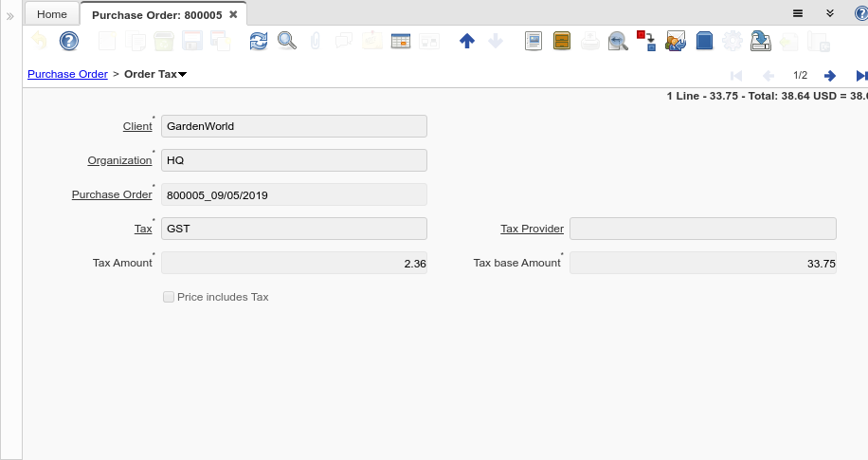Image resolution: width=868 pixels, height=460 pixels.
Task: Click the Archive Viewer cabinet icon
Action: click(562, 41)
